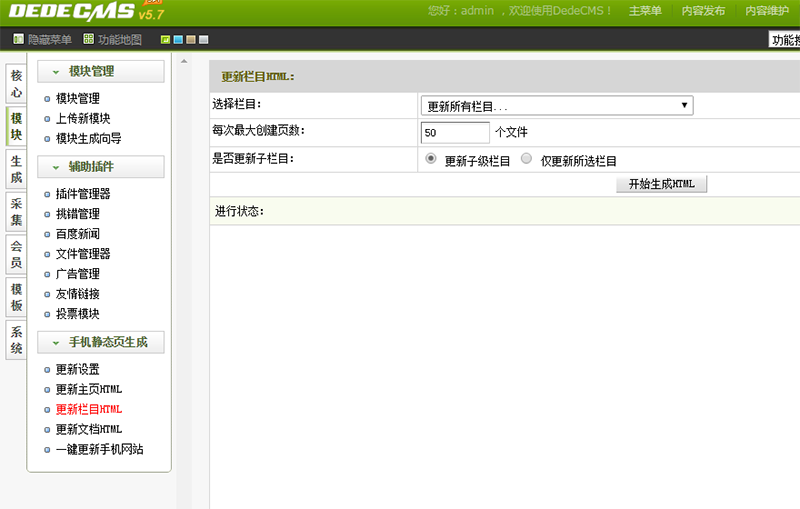Select 更新子级栏目 radio button

[x=431, y=159]
